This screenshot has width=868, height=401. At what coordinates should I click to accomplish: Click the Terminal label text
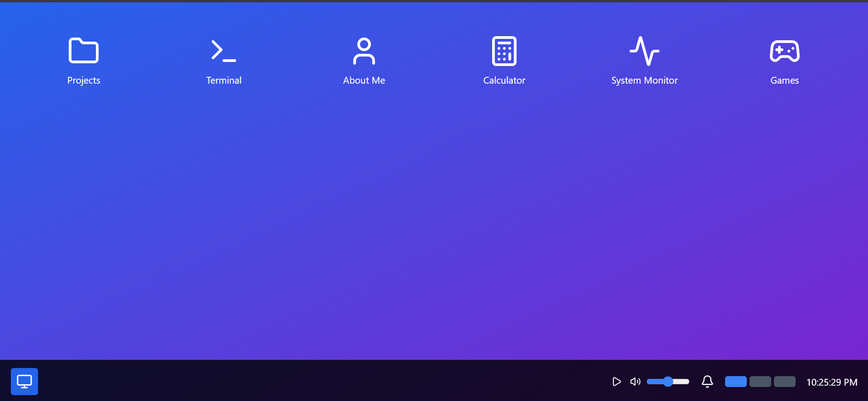[x=224, y=80]
